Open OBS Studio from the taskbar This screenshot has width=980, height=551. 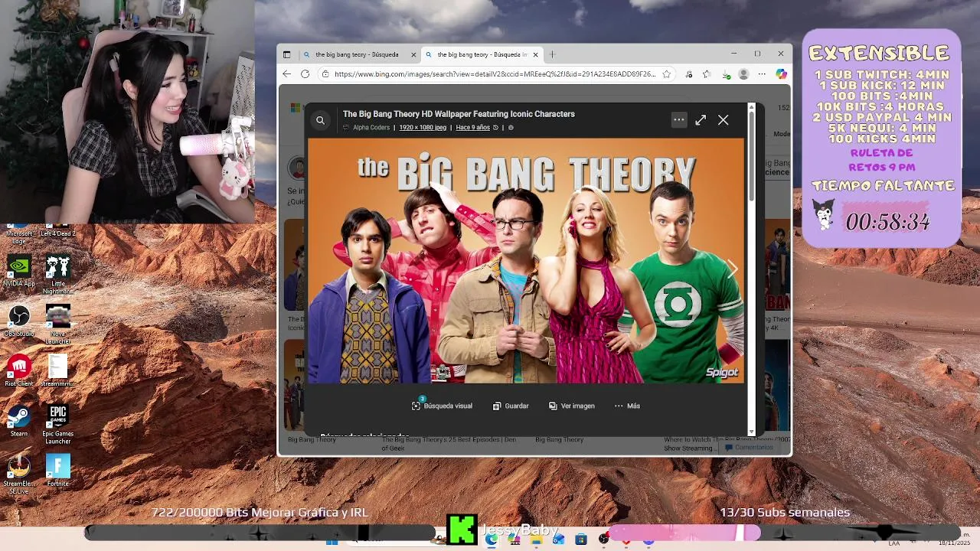tap(603, 540)
